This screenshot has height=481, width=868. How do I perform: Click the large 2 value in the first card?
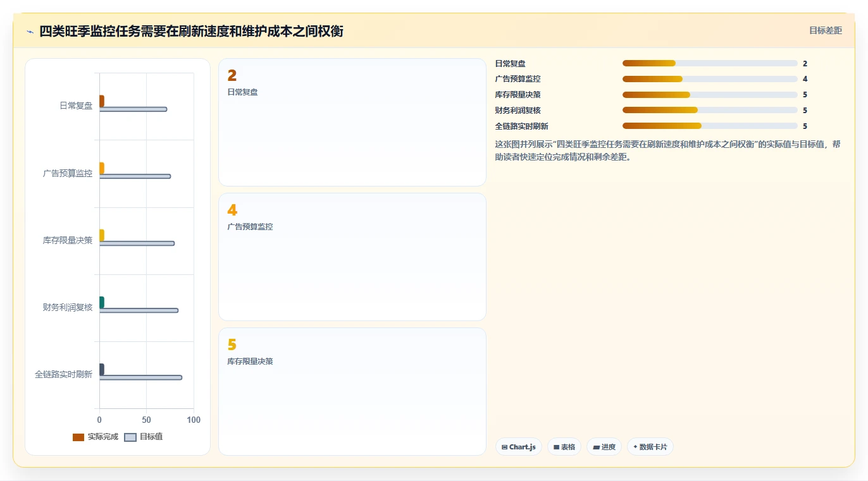point(232,75)
